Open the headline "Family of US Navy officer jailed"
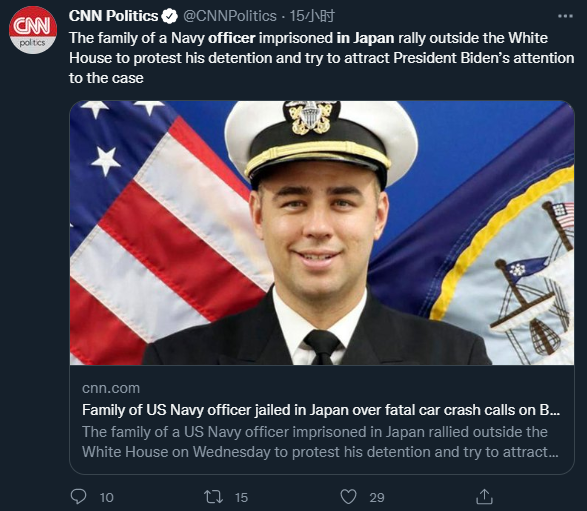 pos(321,410)
